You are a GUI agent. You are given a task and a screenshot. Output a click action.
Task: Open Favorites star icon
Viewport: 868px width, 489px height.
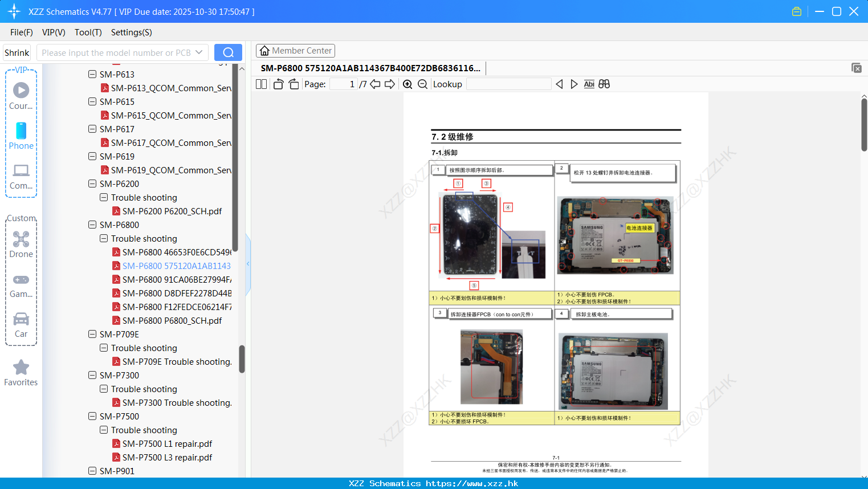pyautogui.click(x=21, y=368)
